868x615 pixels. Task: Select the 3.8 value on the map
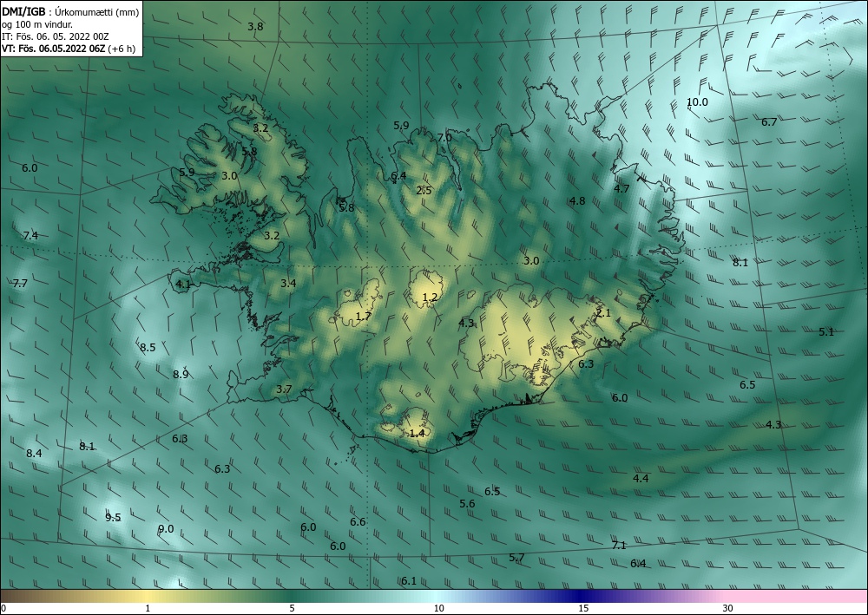pyautogui.click(x=255, y=27)
